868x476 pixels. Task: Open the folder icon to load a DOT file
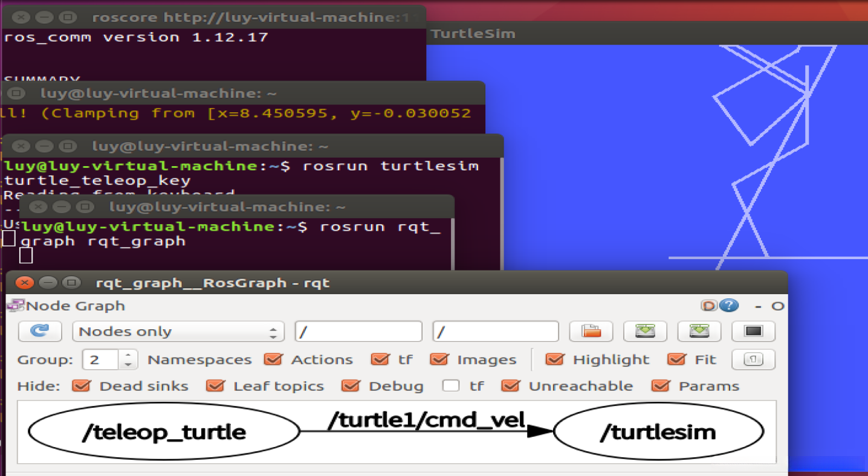(591, 331)
